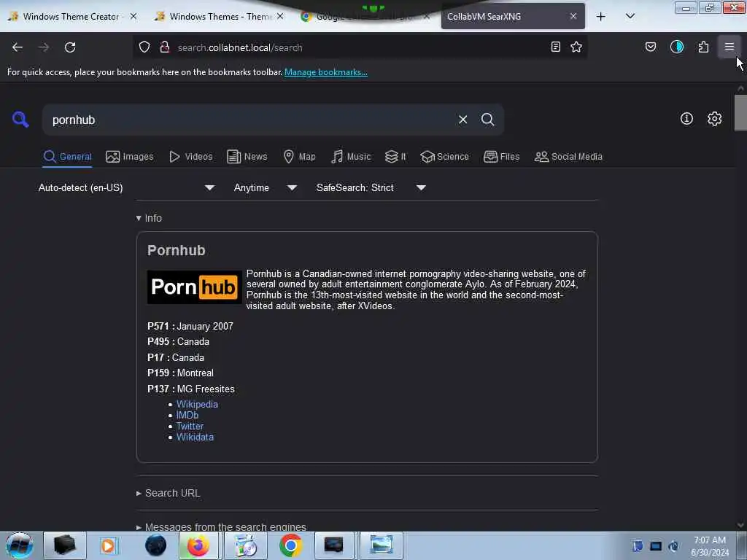This screenshot has height=560, width=747.
Task: Open the Auto-detect (en-US) language dropdown
Action: 126,187
